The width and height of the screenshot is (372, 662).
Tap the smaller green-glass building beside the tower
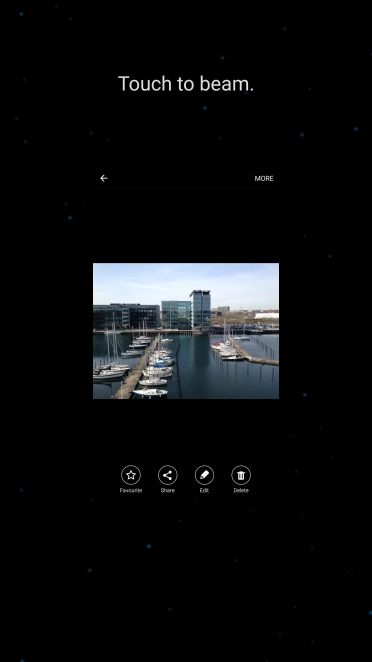[x=176, y=315]
